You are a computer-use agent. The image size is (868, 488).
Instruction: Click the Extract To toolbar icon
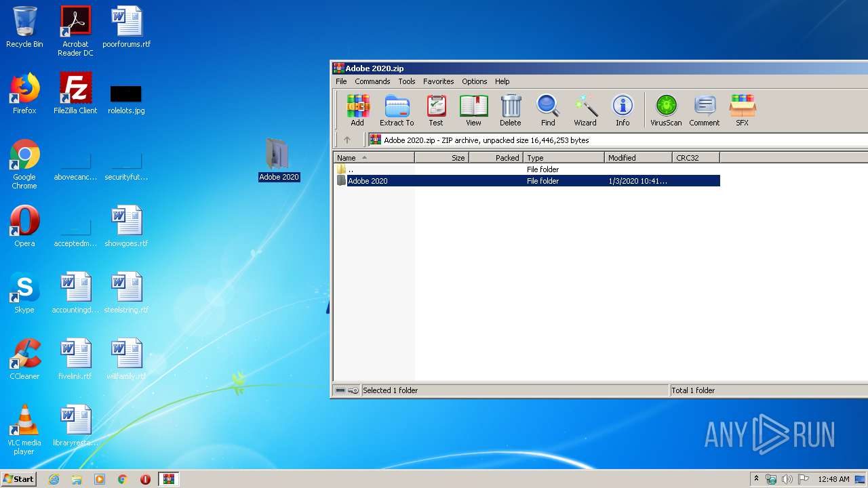point(397,110)
